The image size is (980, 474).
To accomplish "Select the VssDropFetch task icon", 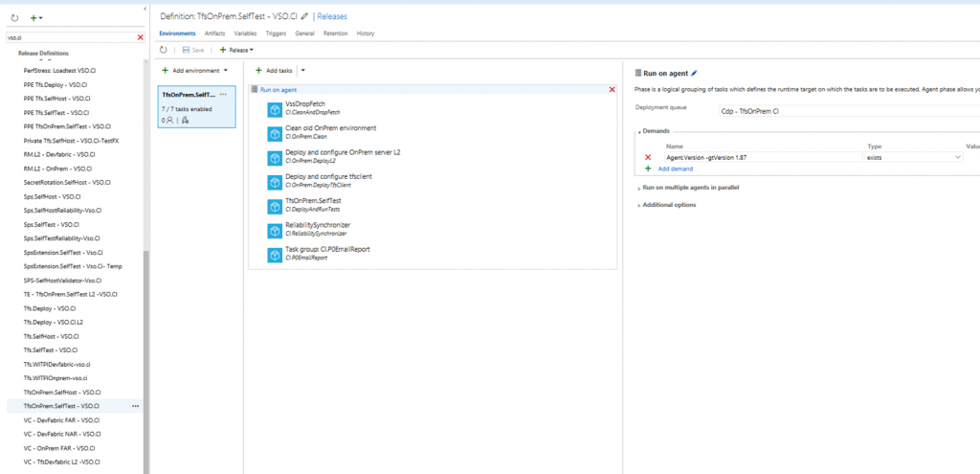I will [x=276, y=109].
